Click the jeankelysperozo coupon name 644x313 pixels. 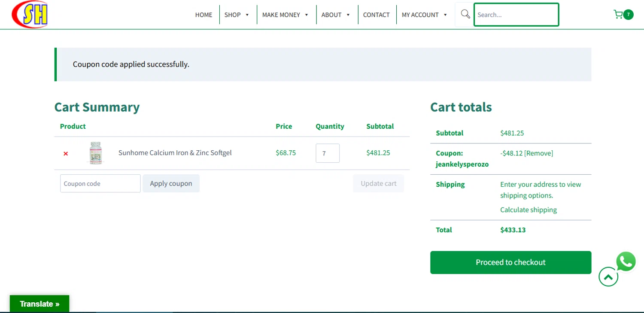point(462,164)
